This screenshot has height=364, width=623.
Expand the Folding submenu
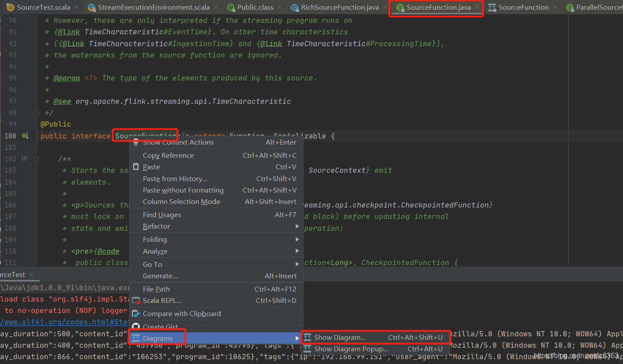pos(216,239)
